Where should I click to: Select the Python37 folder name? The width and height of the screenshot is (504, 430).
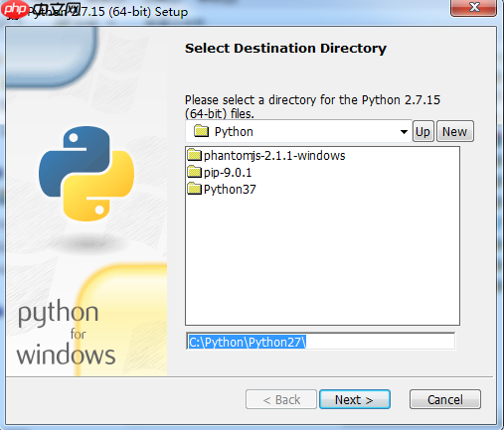click(x=230, y=190)
